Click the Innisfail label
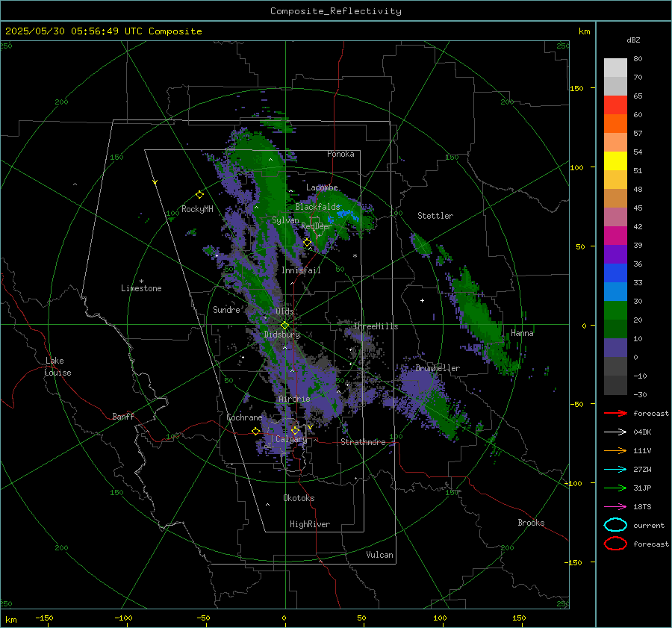 coord(301,270)
